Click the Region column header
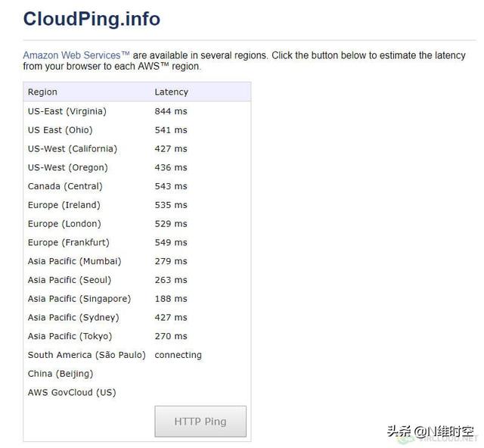The height and width of the screenshot is (448, 484). click(42, 92)
